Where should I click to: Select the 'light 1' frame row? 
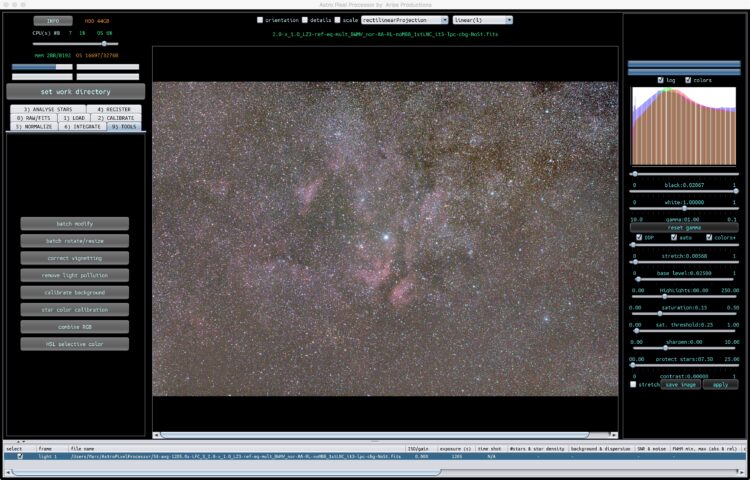(x=375, y=457)
